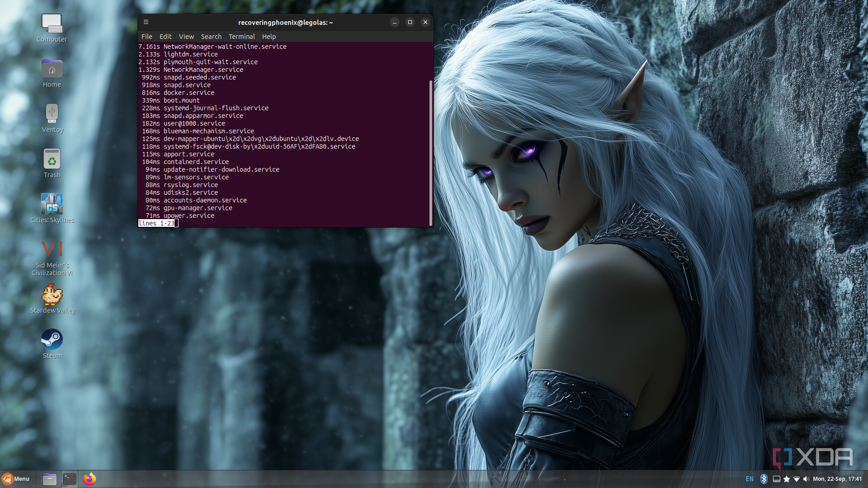Viewport: 868px width, 488px height.
Task: Open the date and time calendar
Action: [x=837, y=479]
